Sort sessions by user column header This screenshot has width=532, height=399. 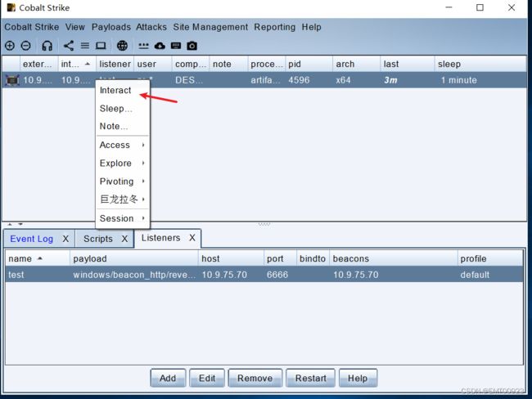(x=153, y=64)
